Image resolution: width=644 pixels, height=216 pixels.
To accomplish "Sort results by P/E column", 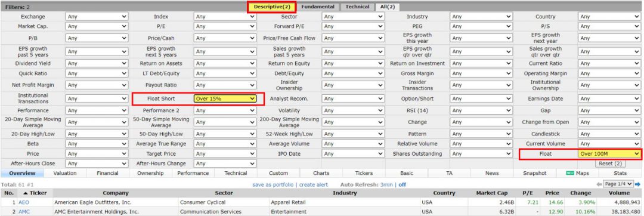I will [527, 193].
